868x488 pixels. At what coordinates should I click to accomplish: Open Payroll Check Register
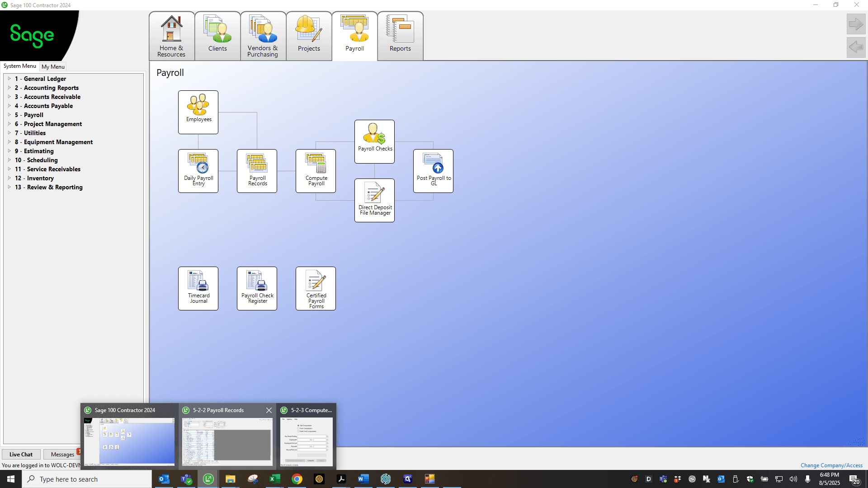[x=257, y=288]
